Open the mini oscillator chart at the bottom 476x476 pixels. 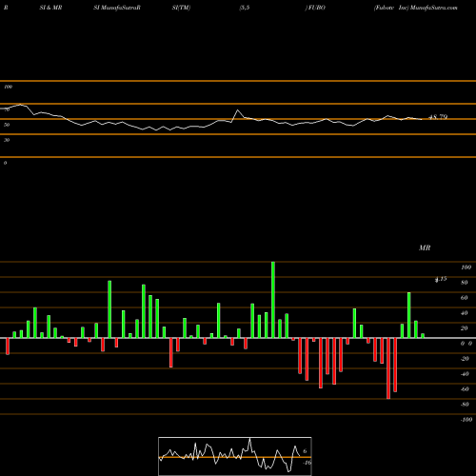coord(235,456)
